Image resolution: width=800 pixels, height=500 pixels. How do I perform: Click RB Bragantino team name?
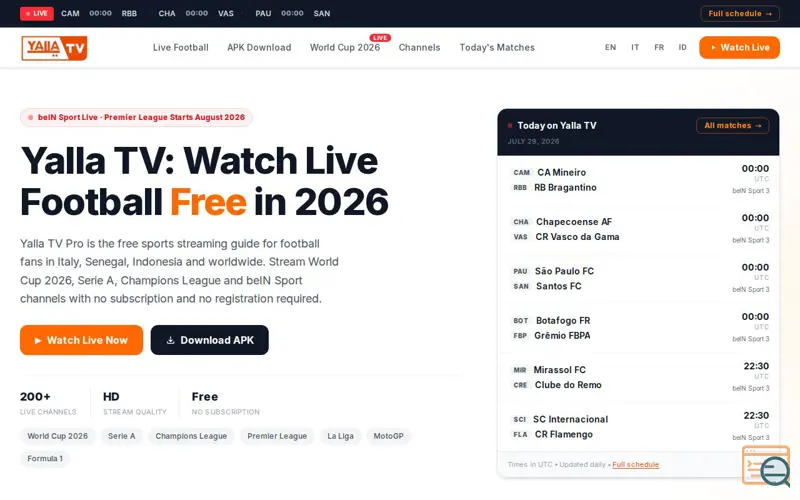tap(565, 187)
